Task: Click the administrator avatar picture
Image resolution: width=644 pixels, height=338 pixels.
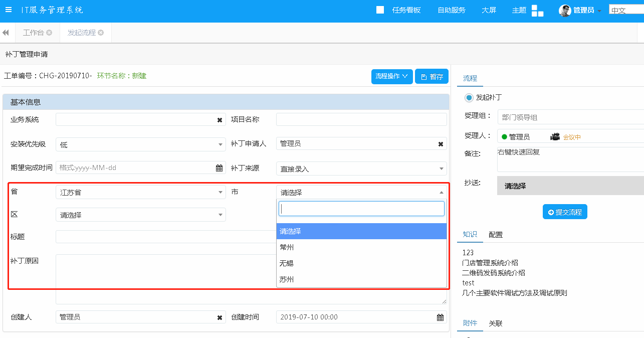Action: 565,10
